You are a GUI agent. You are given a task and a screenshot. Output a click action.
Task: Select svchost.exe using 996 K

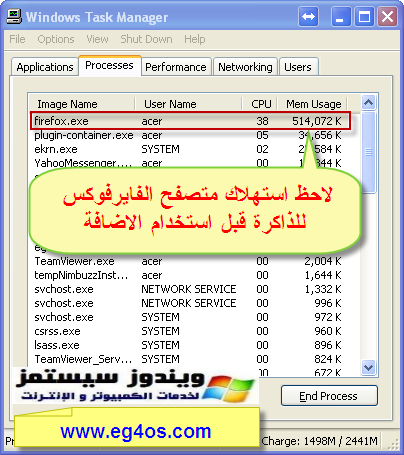tap(188, 303)
